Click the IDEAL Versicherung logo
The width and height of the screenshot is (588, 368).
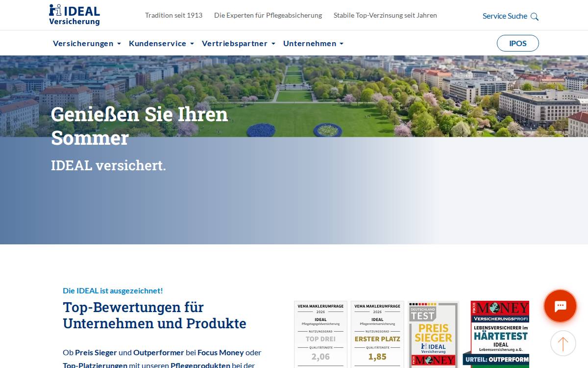pos(74,15)
